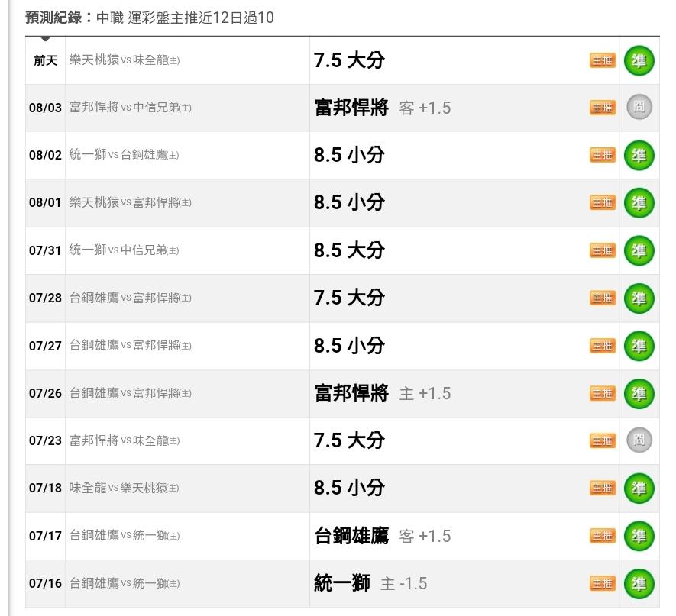Click the 主推 badge for 07/27

click(602, 346)
